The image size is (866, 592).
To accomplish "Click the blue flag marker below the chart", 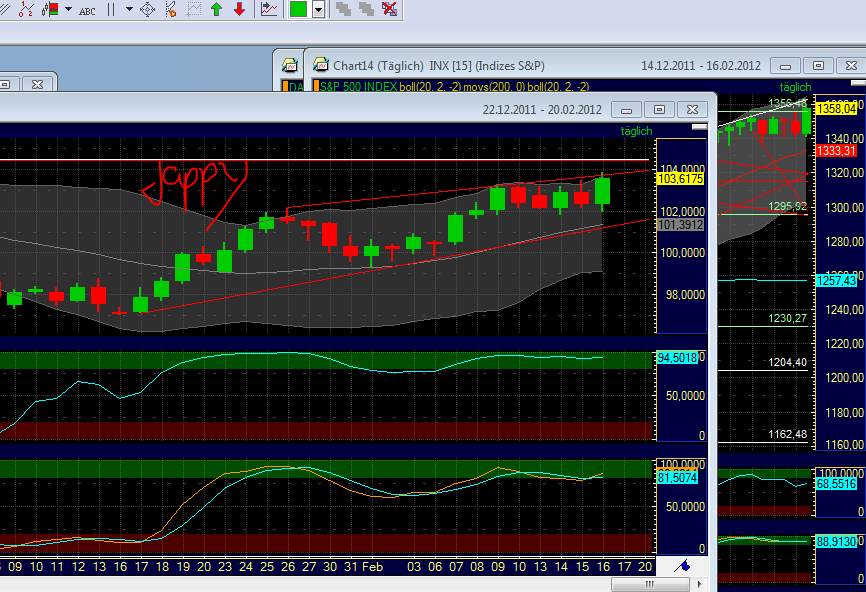I will coord(685,566).
